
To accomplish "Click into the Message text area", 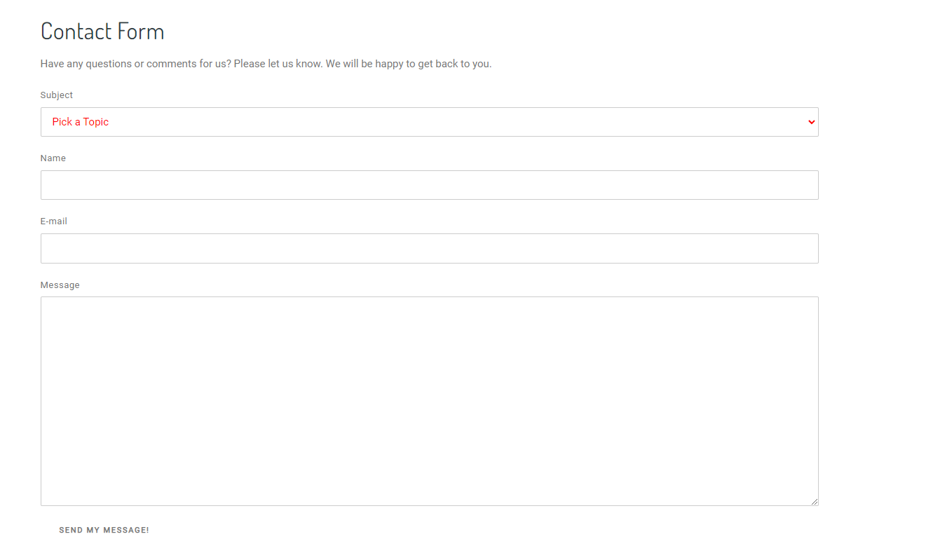I will 429,401.
